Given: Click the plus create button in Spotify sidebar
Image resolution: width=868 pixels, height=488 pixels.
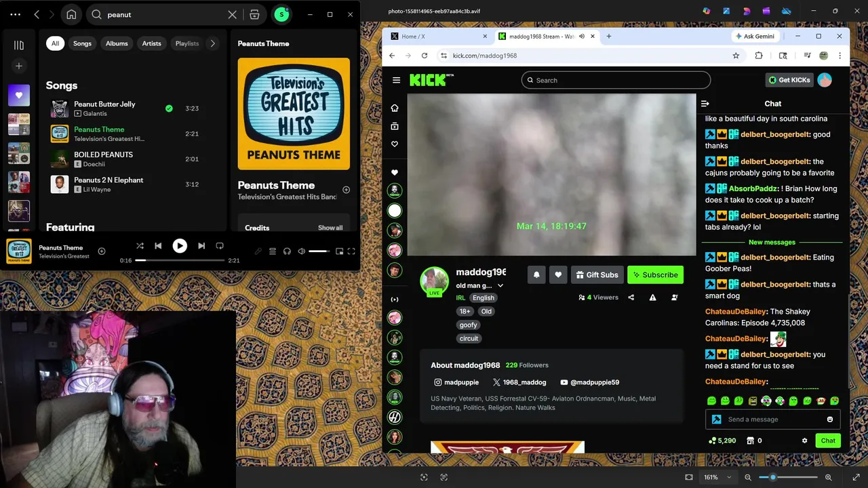Looking at the screenshot, I should tap(19, 66).
